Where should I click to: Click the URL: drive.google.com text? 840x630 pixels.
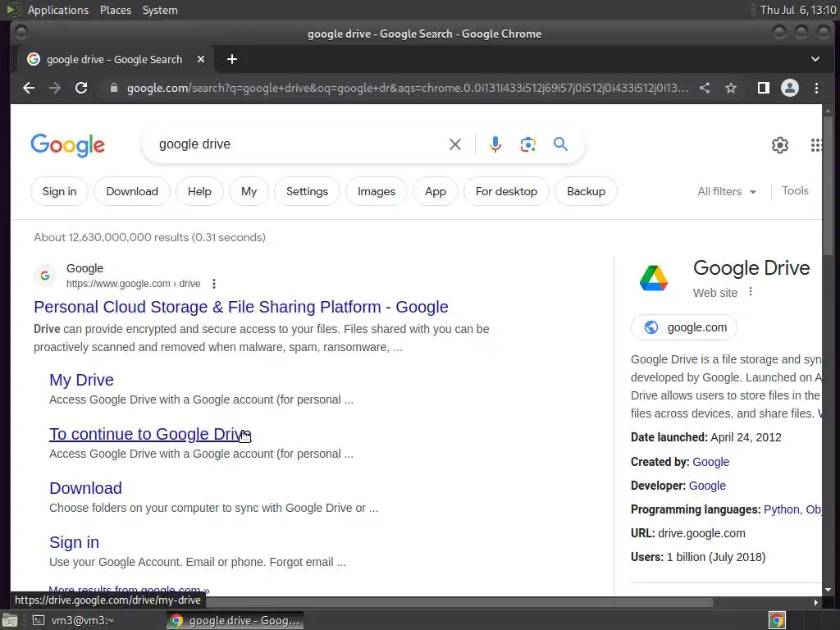pos(688,533)
